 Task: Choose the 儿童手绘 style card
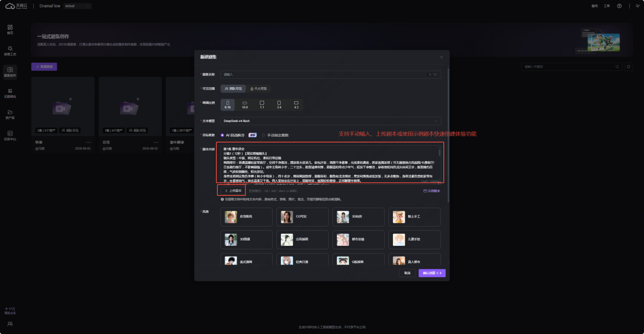(x=414, y=239)
